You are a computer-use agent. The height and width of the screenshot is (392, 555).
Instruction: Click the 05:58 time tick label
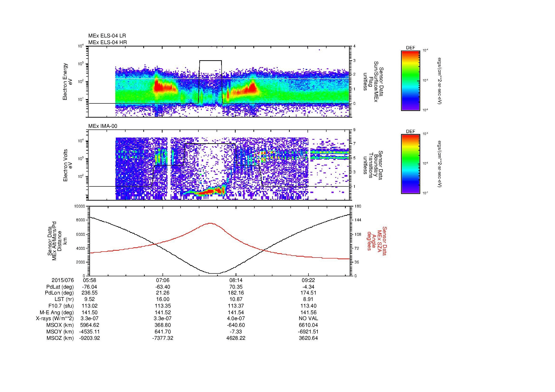click(90, 280)
